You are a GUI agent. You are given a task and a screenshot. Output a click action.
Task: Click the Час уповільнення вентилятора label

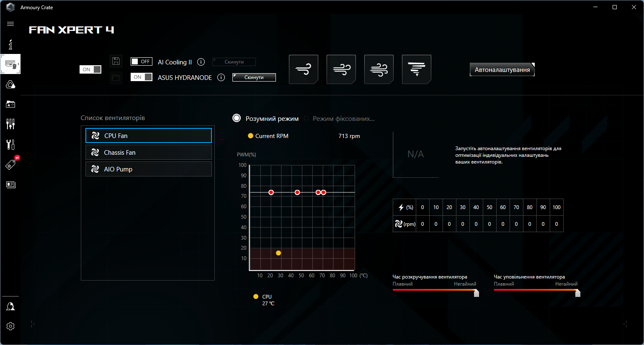tap(529, 277)
